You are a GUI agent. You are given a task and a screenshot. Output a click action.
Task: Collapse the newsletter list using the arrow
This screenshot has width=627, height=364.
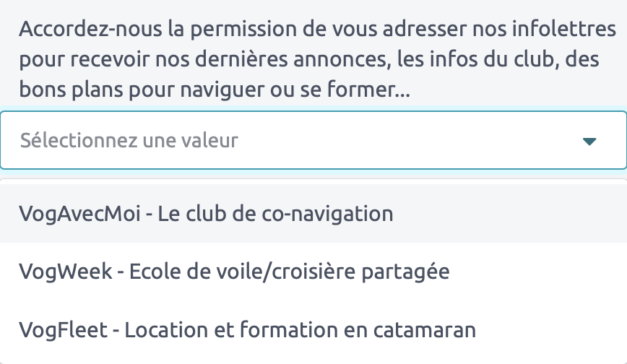[589, 141]
